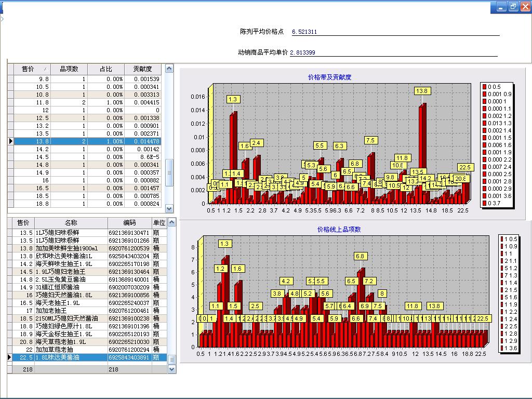Screen dimensions: 532x399
Task: Minimize the window with the title bar icon
Action: [501, 6]
